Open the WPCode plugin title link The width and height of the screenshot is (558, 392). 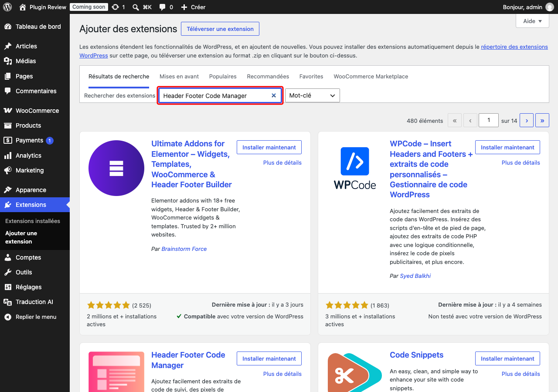(431, 169)
